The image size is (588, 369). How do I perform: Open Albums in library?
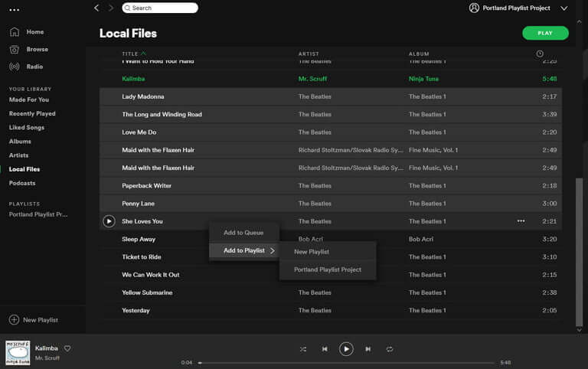pos(20,142)
